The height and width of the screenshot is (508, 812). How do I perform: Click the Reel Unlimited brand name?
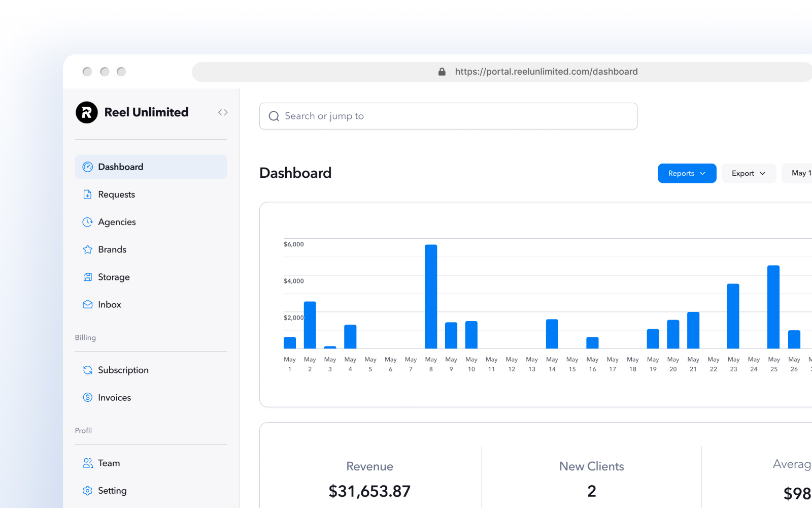[146, 112]
